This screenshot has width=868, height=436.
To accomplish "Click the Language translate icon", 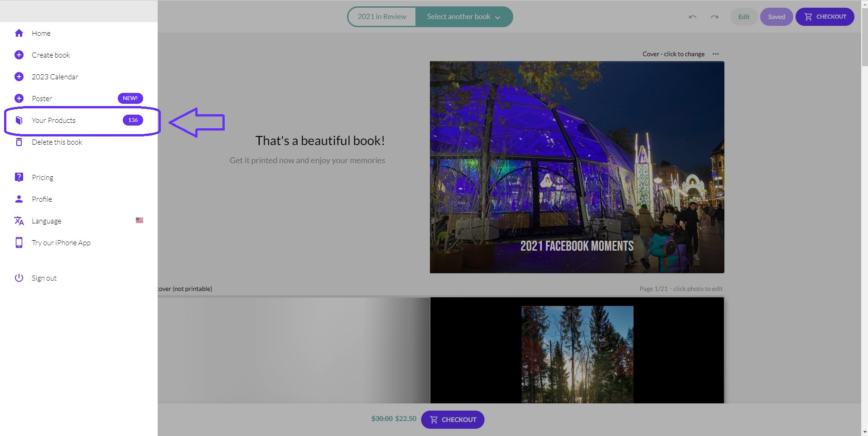I will coord(19,221).
